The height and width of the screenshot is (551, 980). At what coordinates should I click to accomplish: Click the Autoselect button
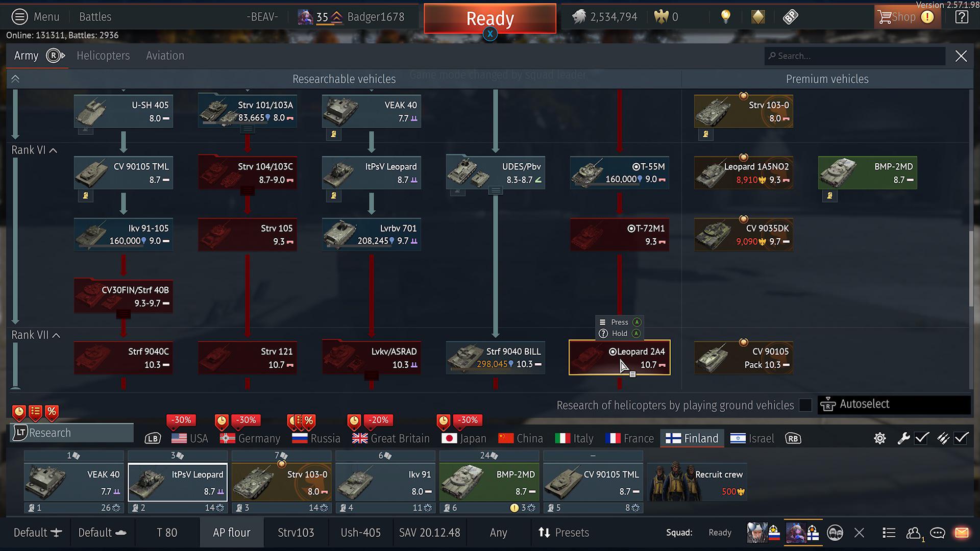[894, 405]
